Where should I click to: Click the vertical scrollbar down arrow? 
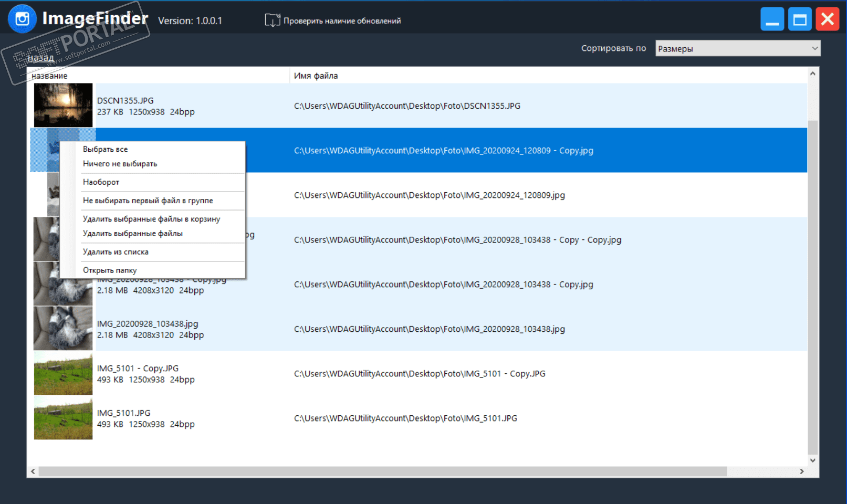[813, 460]
